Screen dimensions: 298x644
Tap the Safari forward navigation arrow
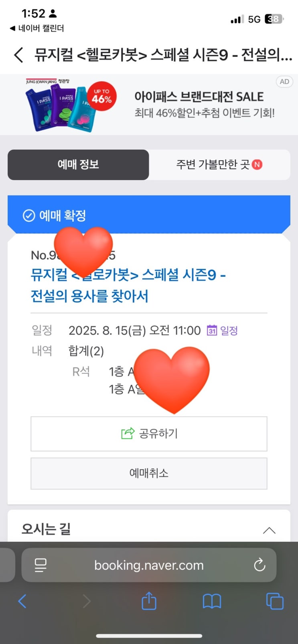[86, 601]
